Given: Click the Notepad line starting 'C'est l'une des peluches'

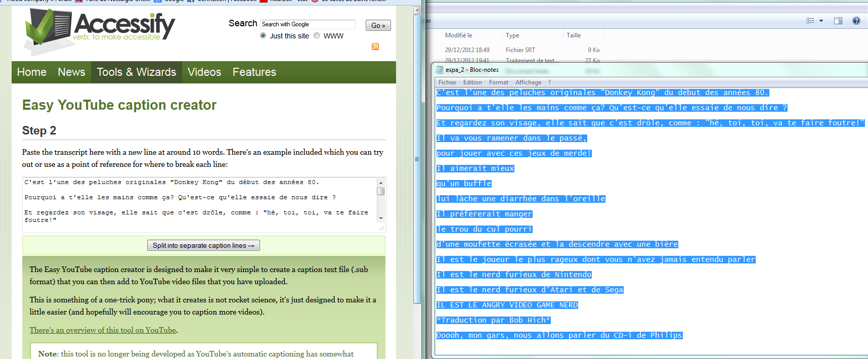Looking at the screenshot, I should pyautogui.click(x=602, y=93).
